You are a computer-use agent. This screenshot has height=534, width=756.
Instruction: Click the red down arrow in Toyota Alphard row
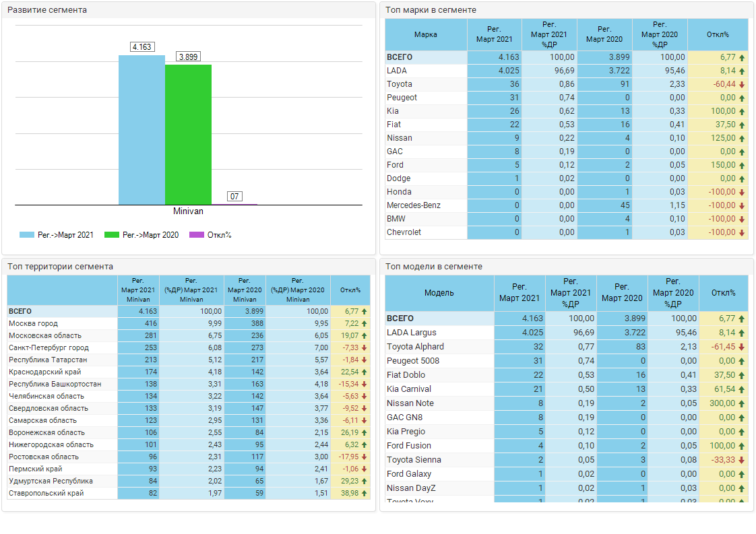[742, 347]
